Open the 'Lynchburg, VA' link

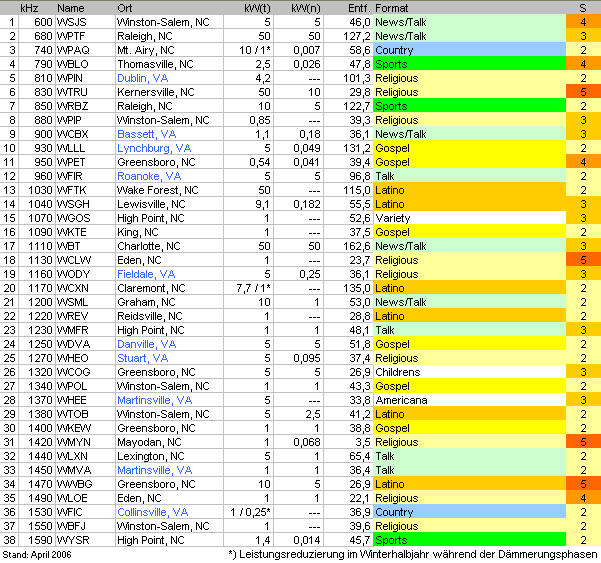point(154,148)
